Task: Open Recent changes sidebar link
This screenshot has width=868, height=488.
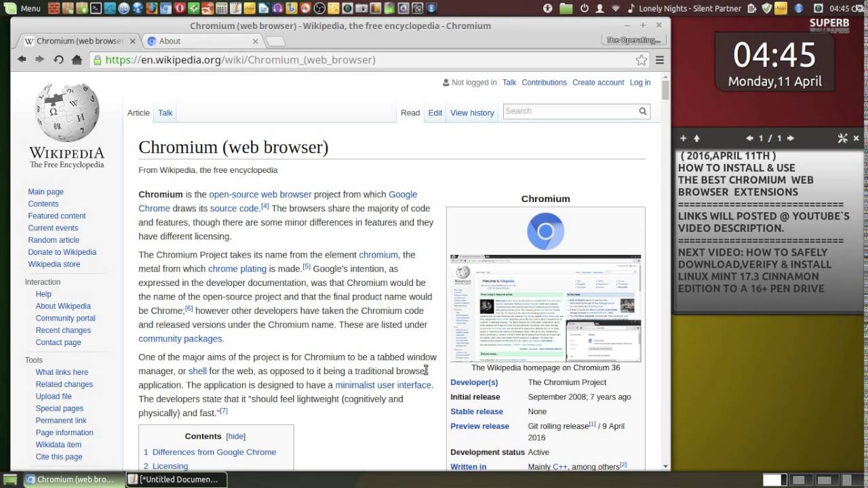Action: (63, 330)
